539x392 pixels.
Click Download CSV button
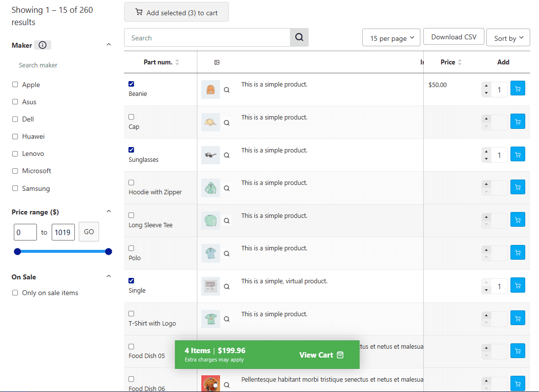click(453, 37)
